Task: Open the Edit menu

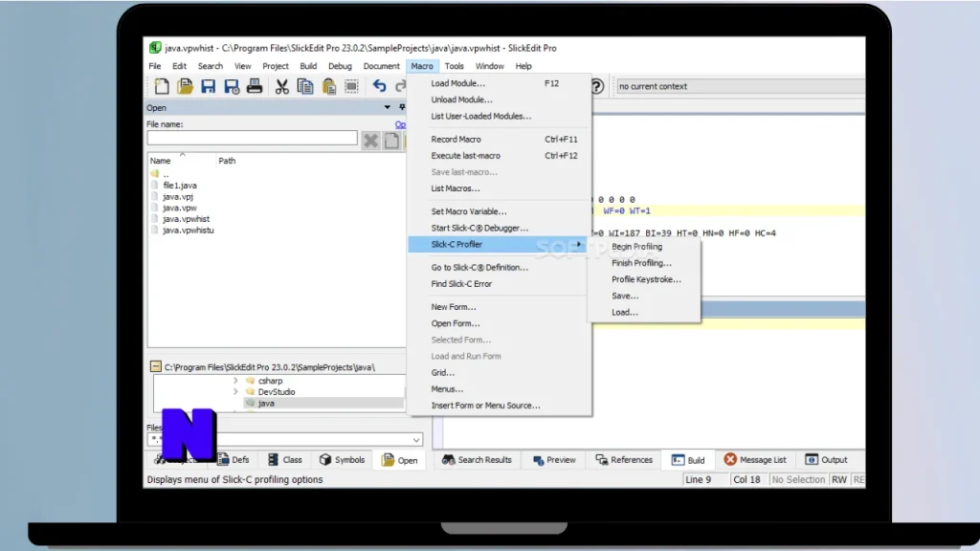Action: tap(179, 66)
